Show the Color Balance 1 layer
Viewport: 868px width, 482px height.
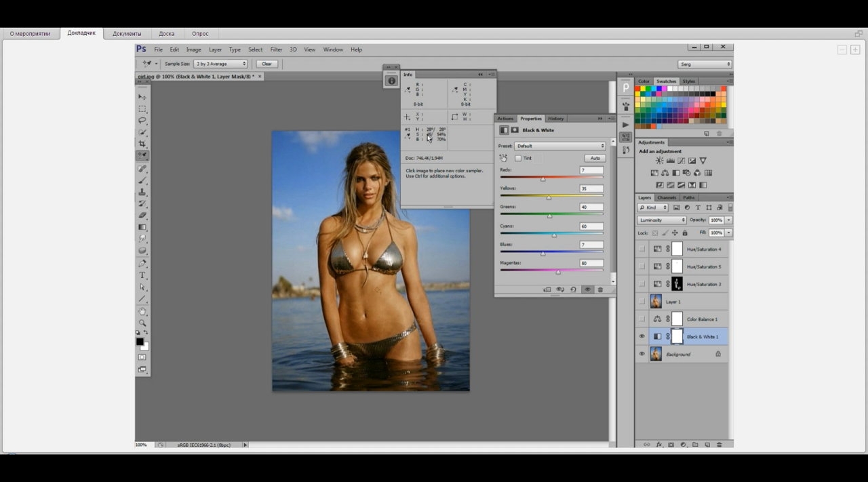642,319
